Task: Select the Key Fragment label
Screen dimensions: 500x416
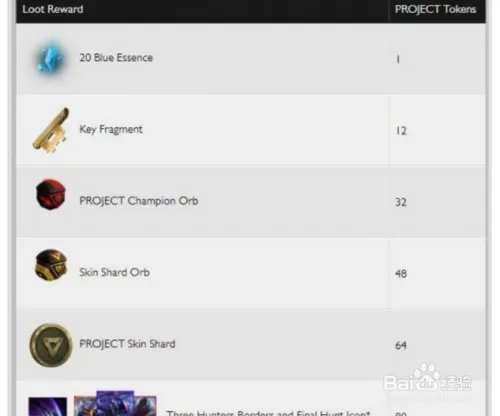Action: [111, 129]
